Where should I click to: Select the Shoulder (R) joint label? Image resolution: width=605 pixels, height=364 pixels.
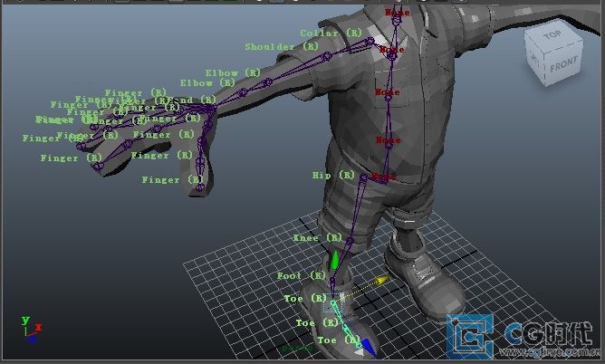[x=282, y=47]
